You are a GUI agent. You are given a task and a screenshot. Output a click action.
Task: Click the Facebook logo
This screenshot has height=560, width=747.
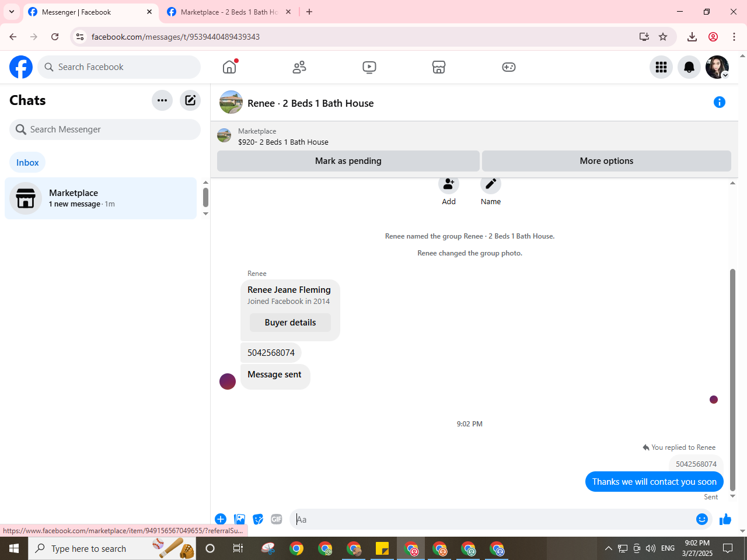pos(21,67)
